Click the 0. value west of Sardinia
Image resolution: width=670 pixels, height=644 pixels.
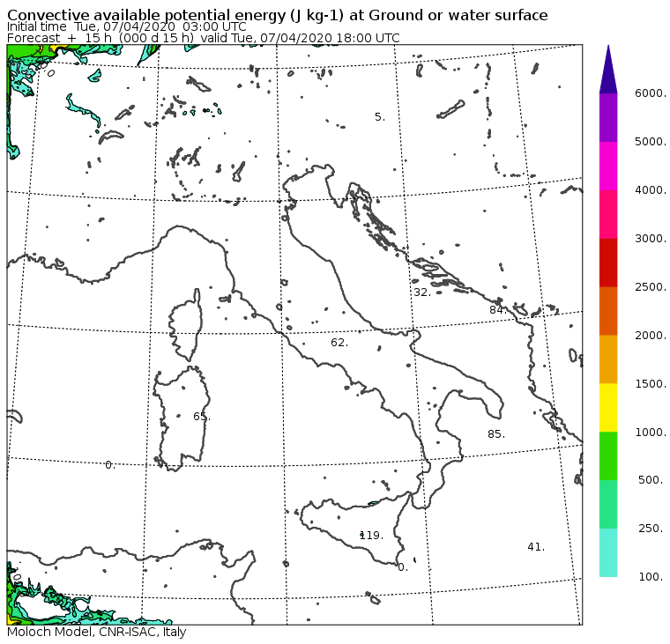(110, 465)
